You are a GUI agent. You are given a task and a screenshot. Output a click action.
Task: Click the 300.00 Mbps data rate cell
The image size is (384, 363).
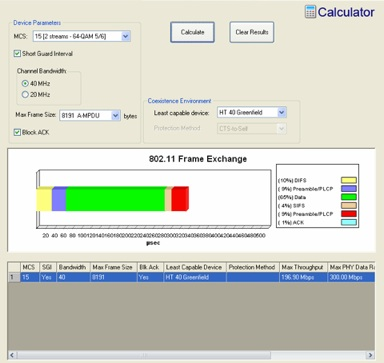click(x=351, y=277)
